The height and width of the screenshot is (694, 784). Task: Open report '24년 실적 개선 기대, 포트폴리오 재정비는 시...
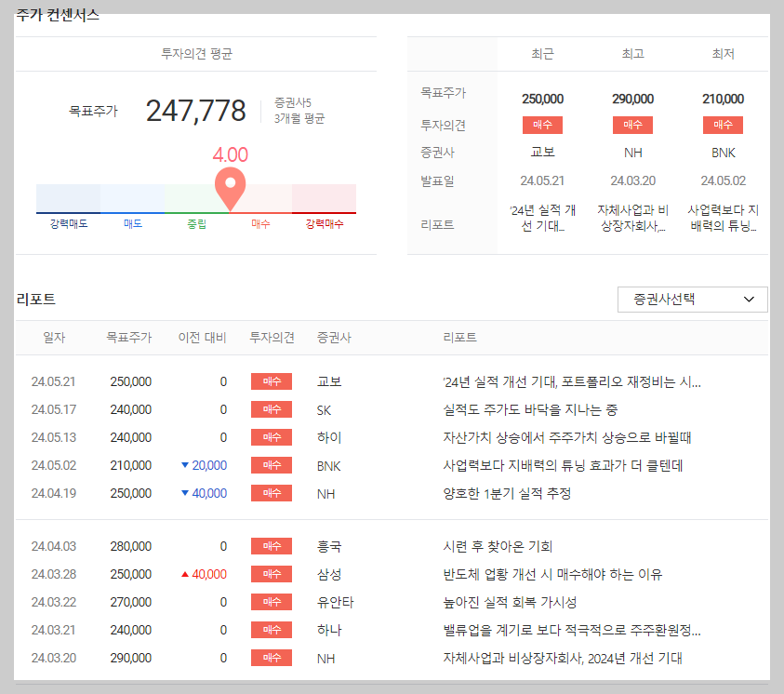pos(572,382)
